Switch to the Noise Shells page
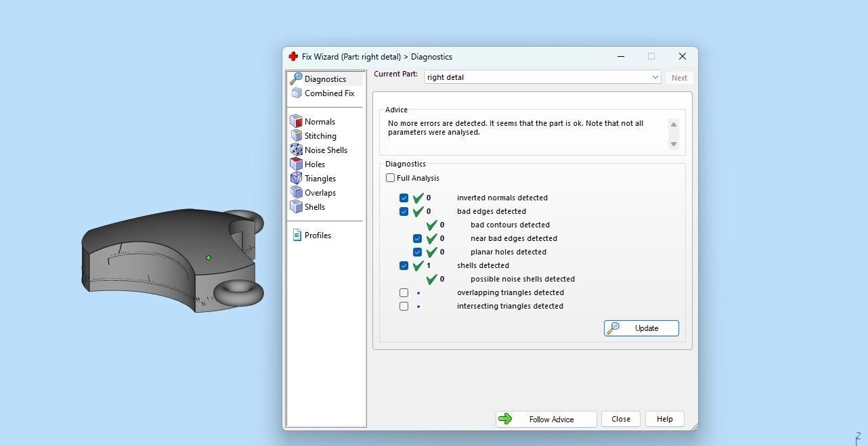 point(326,150)
